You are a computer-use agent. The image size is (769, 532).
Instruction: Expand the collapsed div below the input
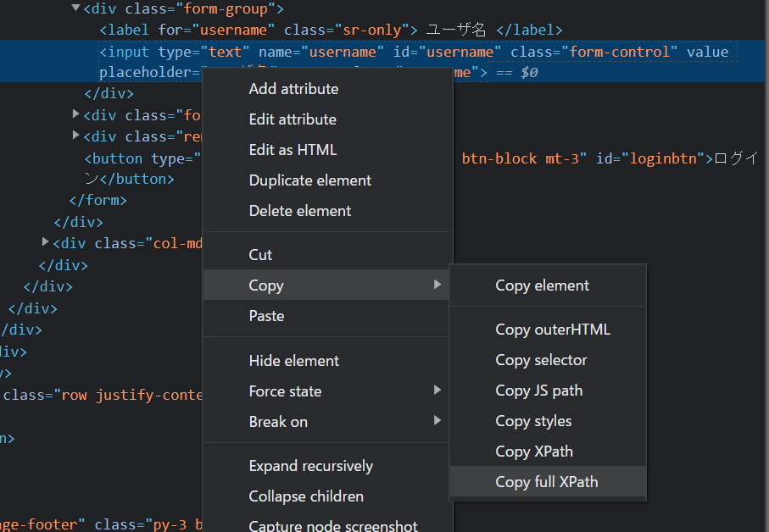pos(76,114)
